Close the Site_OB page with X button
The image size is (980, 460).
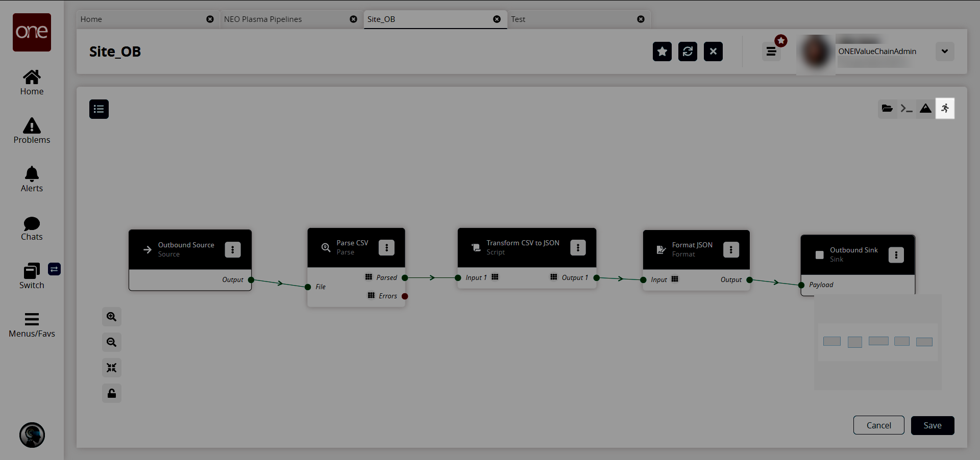pos(713,52)
